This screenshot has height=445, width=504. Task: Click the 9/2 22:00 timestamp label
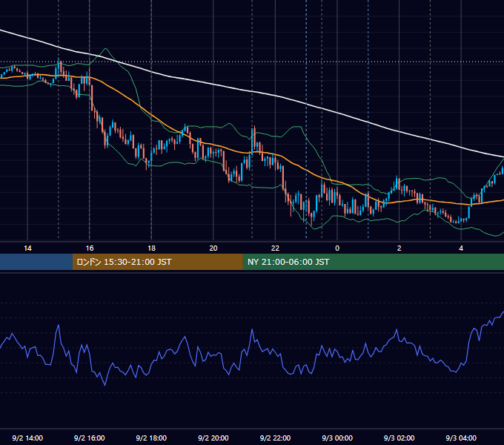[275, 438]
